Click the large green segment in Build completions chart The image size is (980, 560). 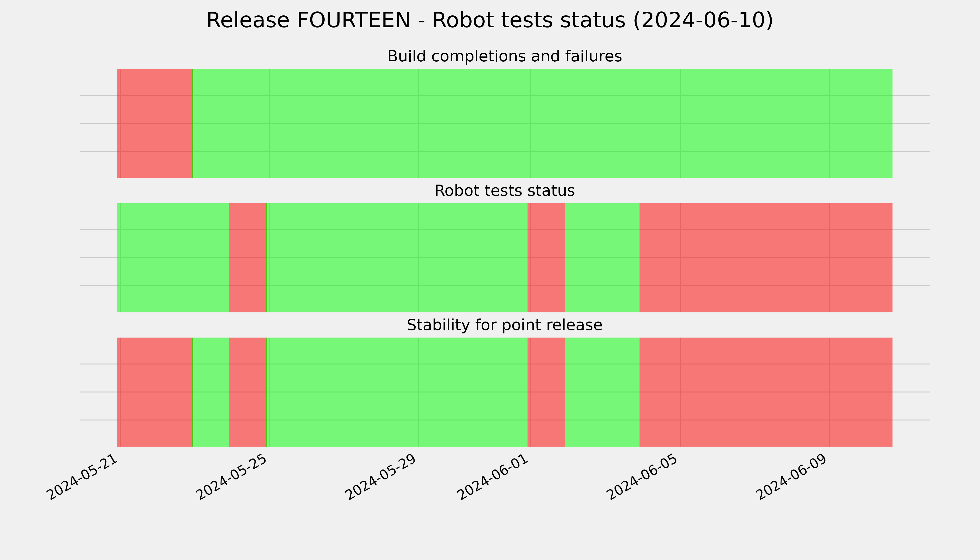(x=542, y=123)
